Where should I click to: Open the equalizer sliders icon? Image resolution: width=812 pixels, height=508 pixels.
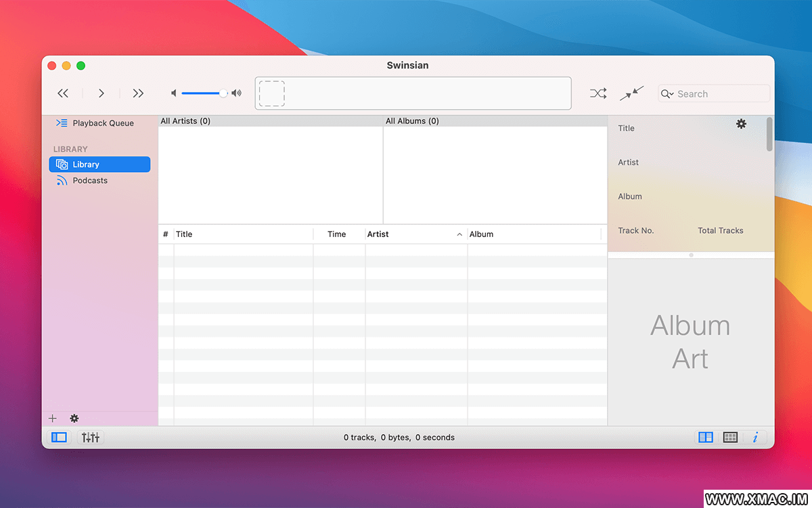pos(91,438)
